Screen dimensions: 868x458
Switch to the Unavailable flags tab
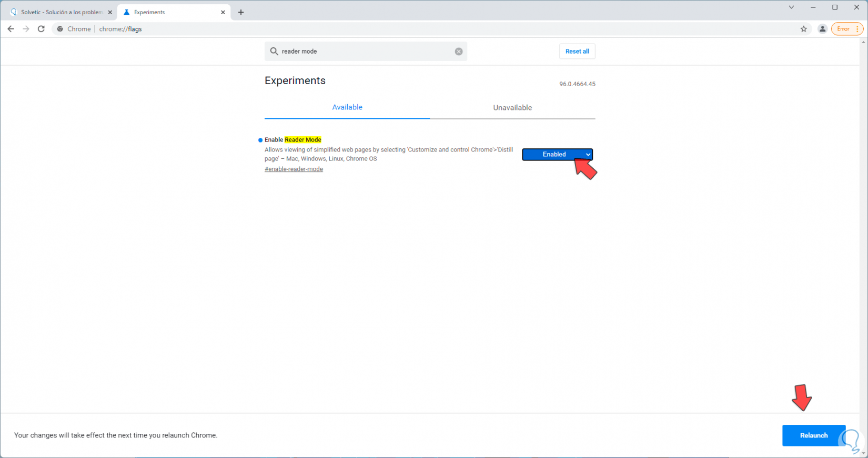coord(512,108)
